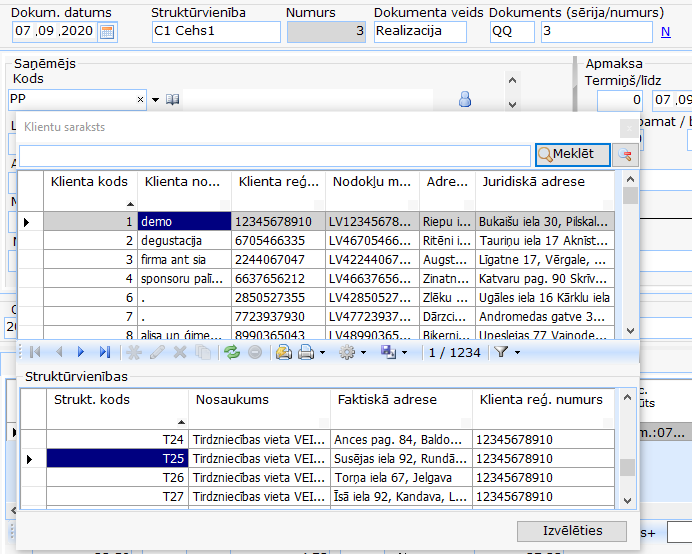This screenshot has width=692, height=554.
Task: Click the delete record X icon
Action: coord(180,352)
